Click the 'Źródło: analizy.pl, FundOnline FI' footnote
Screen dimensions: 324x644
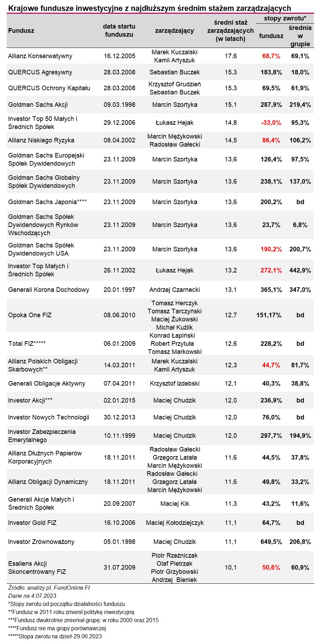[49, 588]
